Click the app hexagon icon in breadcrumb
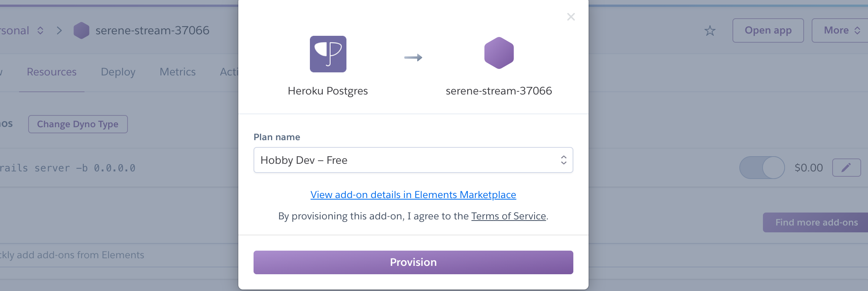Screen dimensions: 868x291 pos(81,30)
